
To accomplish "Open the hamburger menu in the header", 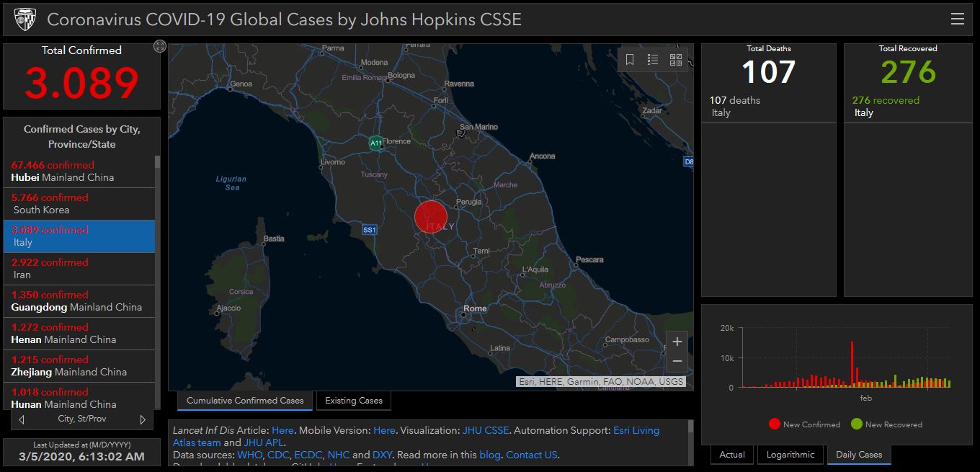I will (957, 19).
